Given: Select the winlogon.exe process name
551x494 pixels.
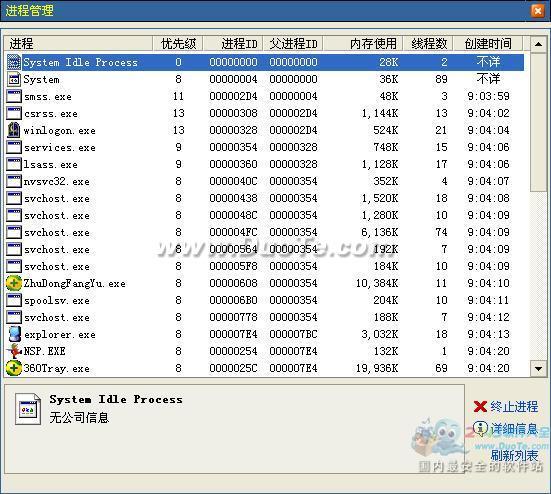Looking at the screenshot, I should click(x=59, y=130).
